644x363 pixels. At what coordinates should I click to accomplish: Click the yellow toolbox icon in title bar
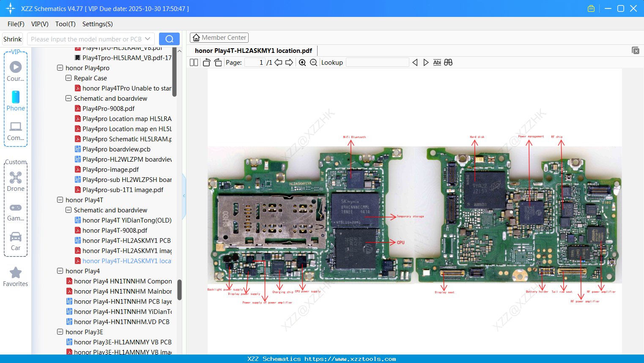click(x=591, y=8)
